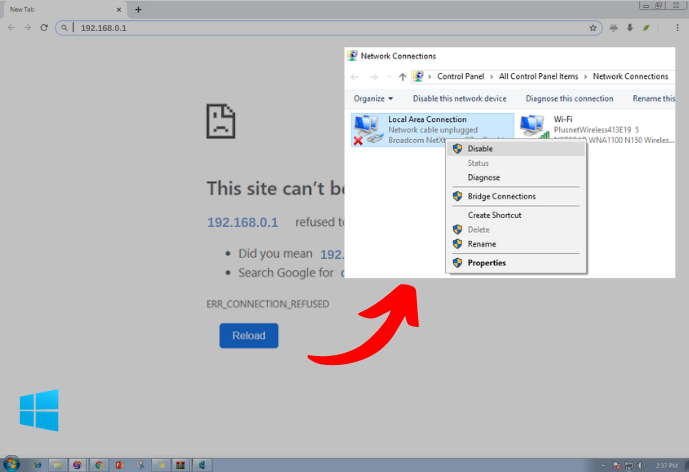
Task: Open the swirl-logo browser taskbar icon
Action: pyautogui.click(x=78, y=465)
